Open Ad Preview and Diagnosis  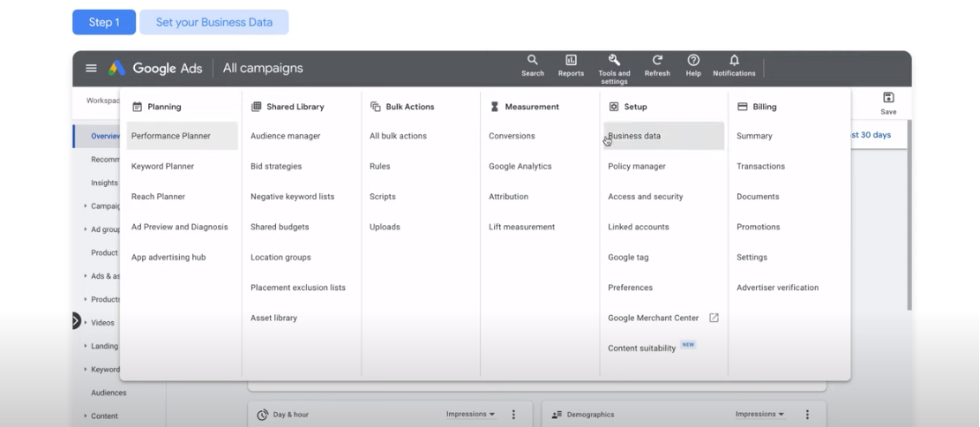[179, 227]
